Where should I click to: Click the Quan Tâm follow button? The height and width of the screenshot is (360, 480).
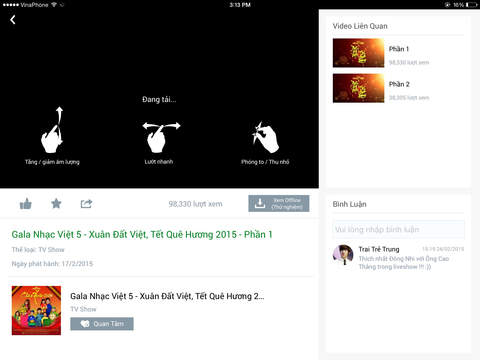[x=102, y=324]
